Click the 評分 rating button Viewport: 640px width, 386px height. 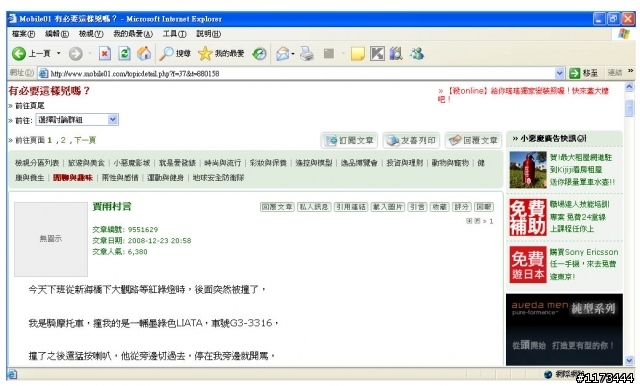click(x=462, y=207)
